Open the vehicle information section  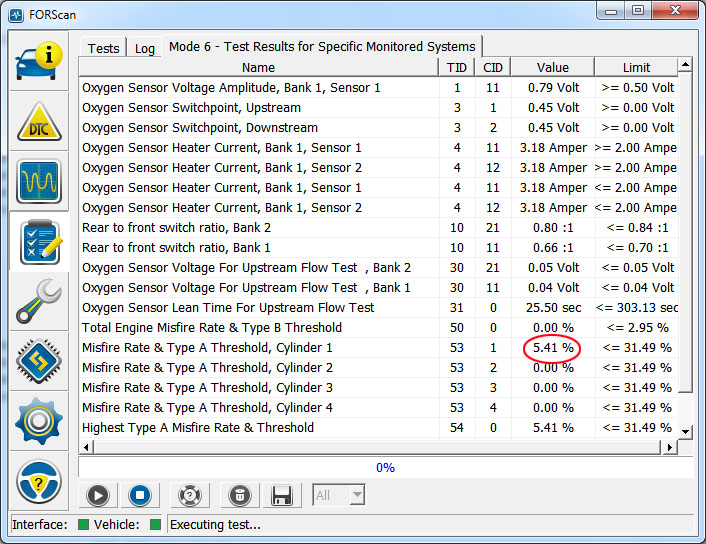pos(39,62)
